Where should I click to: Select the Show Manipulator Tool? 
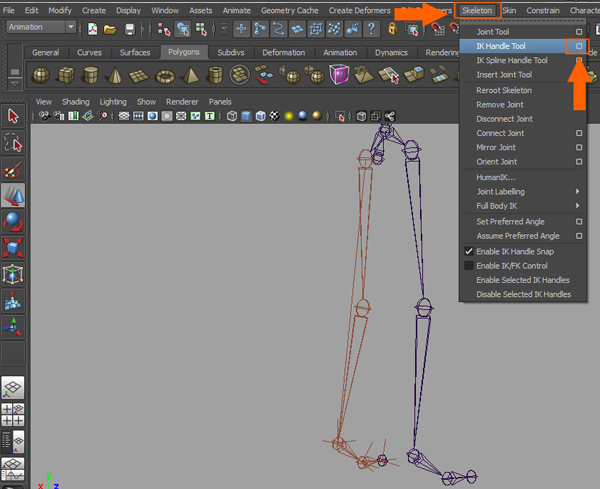13,327
